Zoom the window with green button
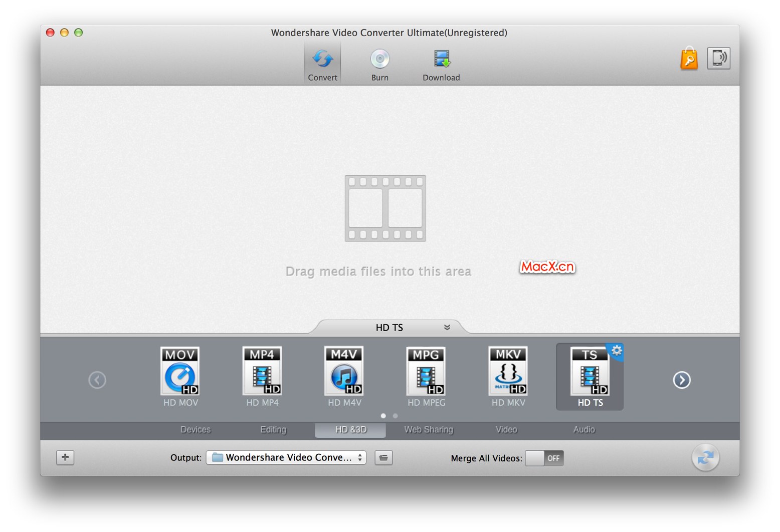Screen dimensions: 780x532 click(78, 33)
